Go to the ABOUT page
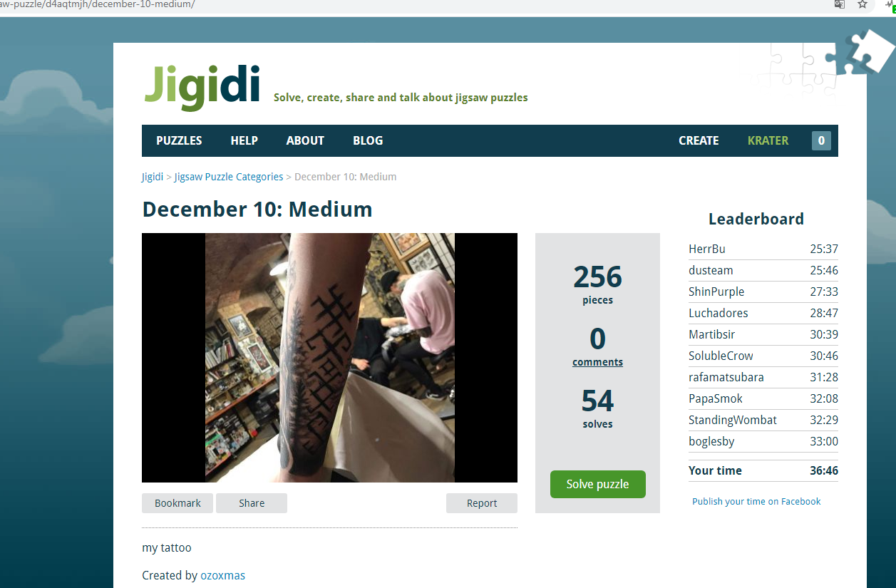The height and width of the screenshot is (588, 896). click(x=305, y=140)
